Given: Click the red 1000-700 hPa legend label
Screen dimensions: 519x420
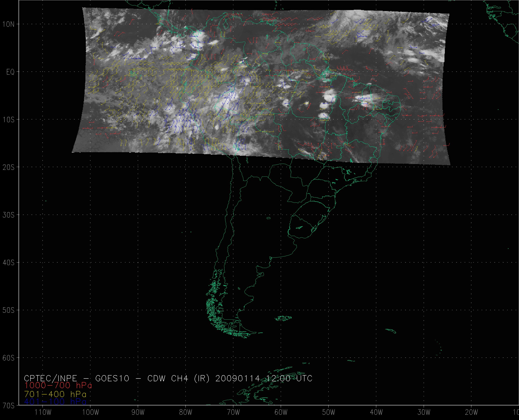Looking at the screenshot, I should coord(58,385).
